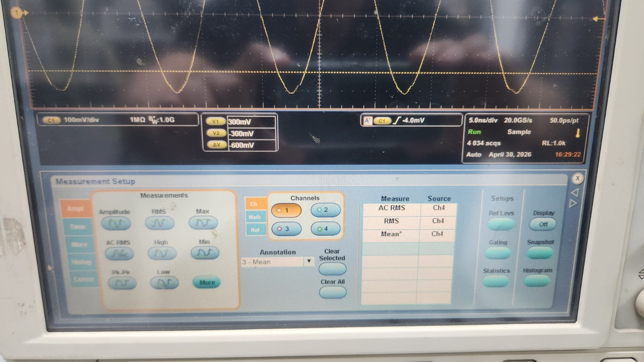Screen dimensions: 644x362
Task: Select the More measurement tab
Action: coord(80,244)
